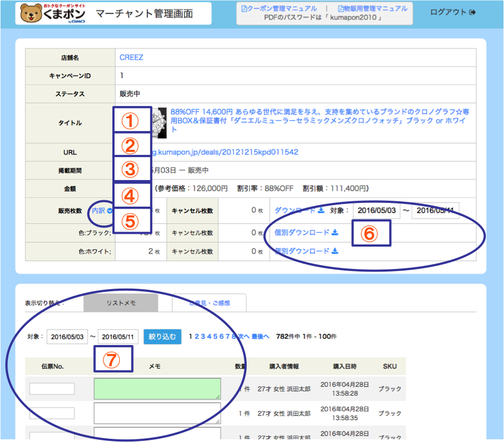Open the 物販用管理マニュアル PDF link
This screenshot has height=442, width=504.
tap(372, 9)
